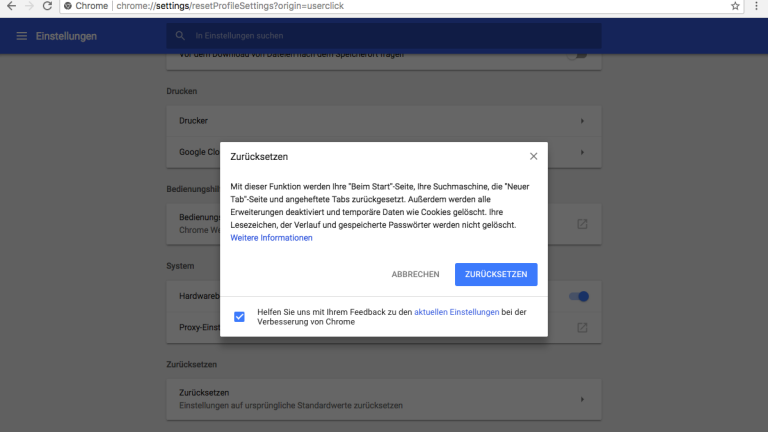Screen dimensions: 768x432
Task: Click the browser forward arrow
Action: coord(28,6)
